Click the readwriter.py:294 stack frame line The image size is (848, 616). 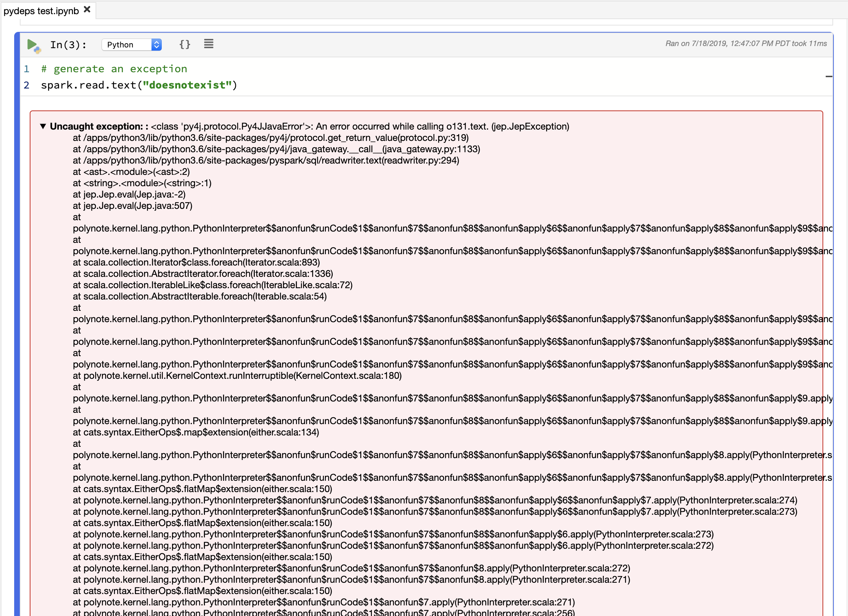pyautogui.click(x=265, y=160)
